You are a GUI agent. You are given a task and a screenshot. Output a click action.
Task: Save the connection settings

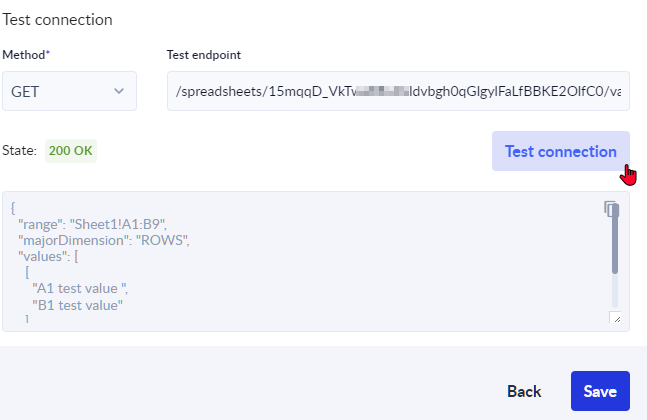click(600, 391)
